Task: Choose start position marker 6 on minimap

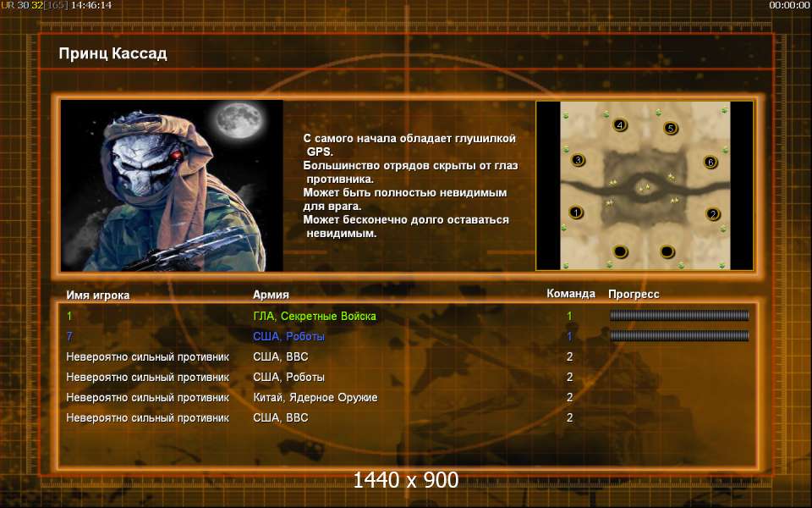Action: tap(710, 163)
